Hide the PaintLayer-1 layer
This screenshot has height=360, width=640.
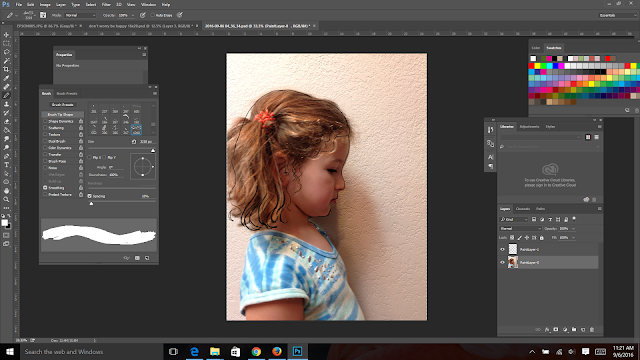pyautogui.click(x=502, y=249)
